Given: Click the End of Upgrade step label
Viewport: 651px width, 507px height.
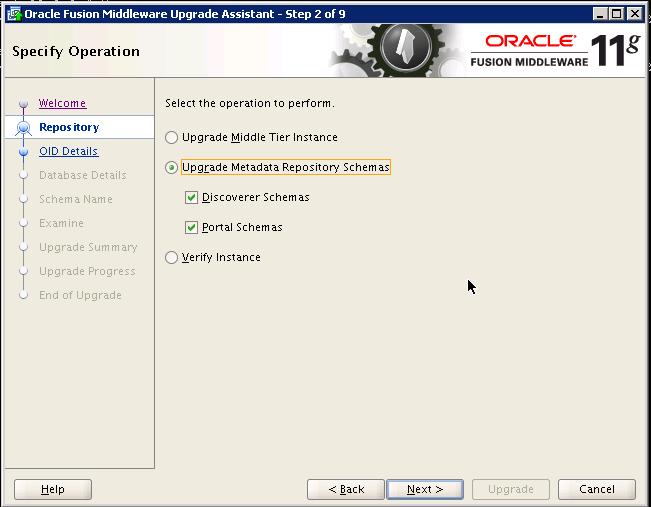Looking at the screenshot, I should (80, 295).
